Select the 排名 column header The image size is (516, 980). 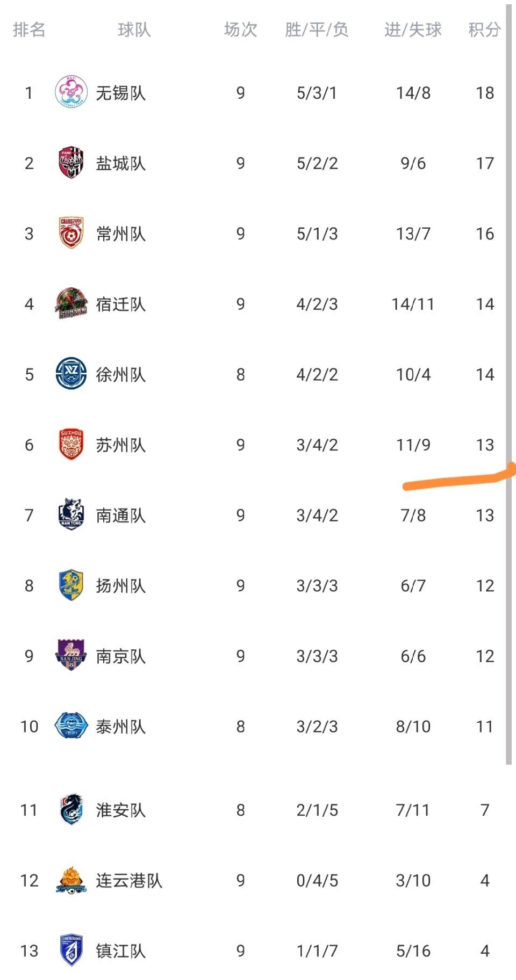(x=29, y=30)
